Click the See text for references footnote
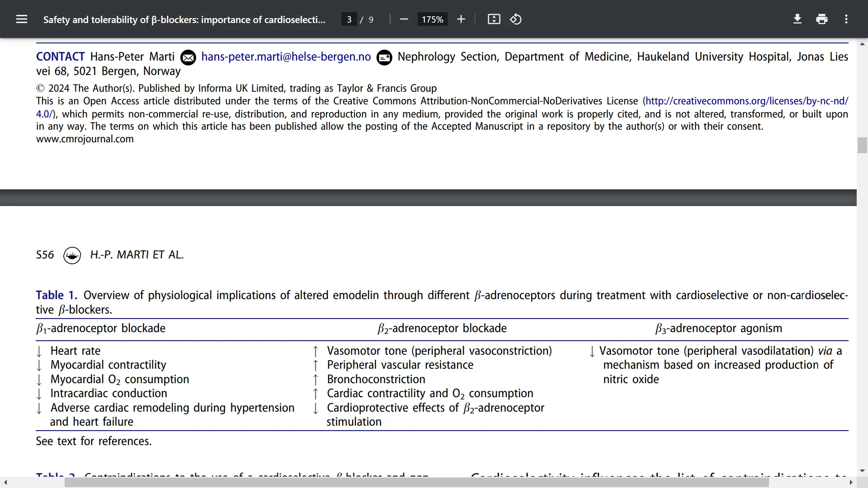 94,441
